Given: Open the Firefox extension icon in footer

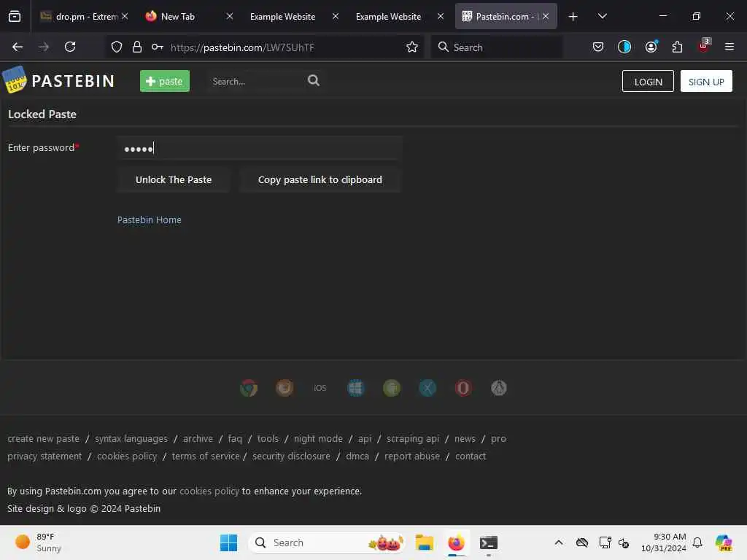Looking at the screenshot, I should [x=285, y=388].
